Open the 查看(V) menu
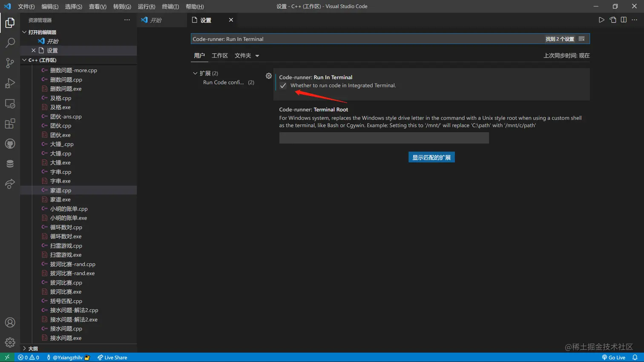 (98, 6)
